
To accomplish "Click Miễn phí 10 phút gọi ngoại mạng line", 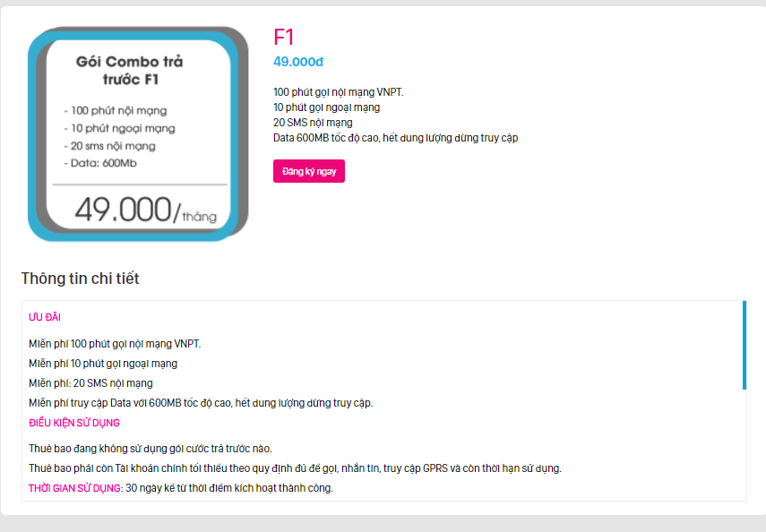I will 103,364.
